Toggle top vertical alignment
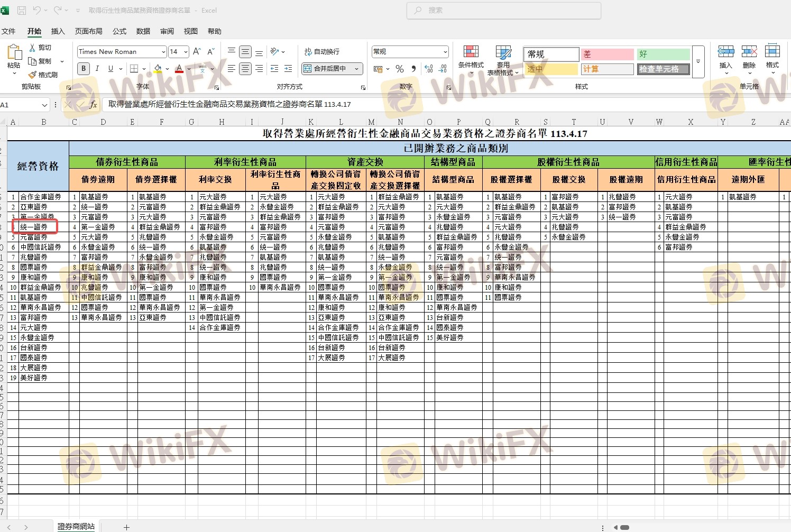Image resolution: width=791 pixels, height=532 pixels. (232, 51)
